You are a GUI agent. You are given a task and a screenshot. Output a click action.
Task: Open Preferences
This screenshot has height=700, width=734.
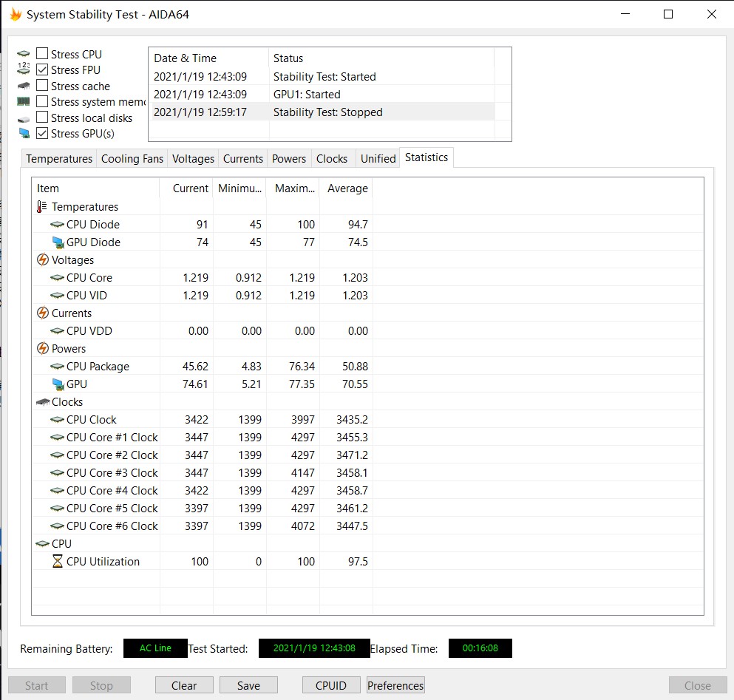click(x=395, y=685)
